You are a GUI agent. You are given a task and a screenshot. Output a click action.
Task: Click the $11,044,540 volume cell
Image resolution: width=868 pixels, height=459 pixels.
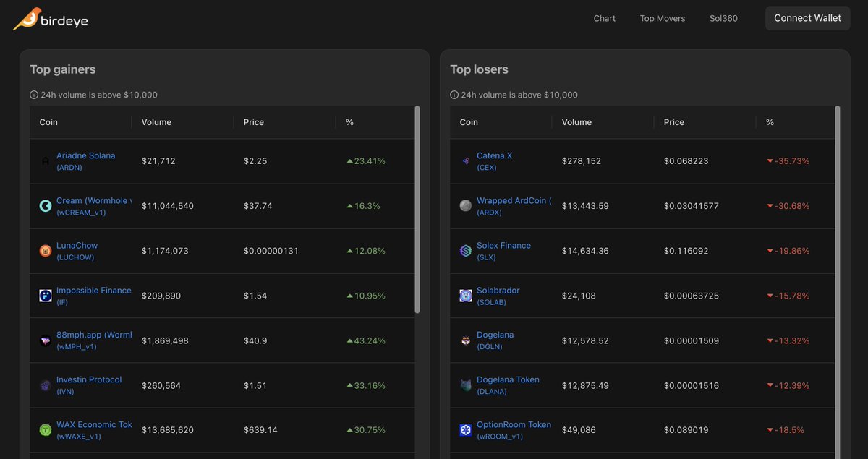[x=168, y=206]
